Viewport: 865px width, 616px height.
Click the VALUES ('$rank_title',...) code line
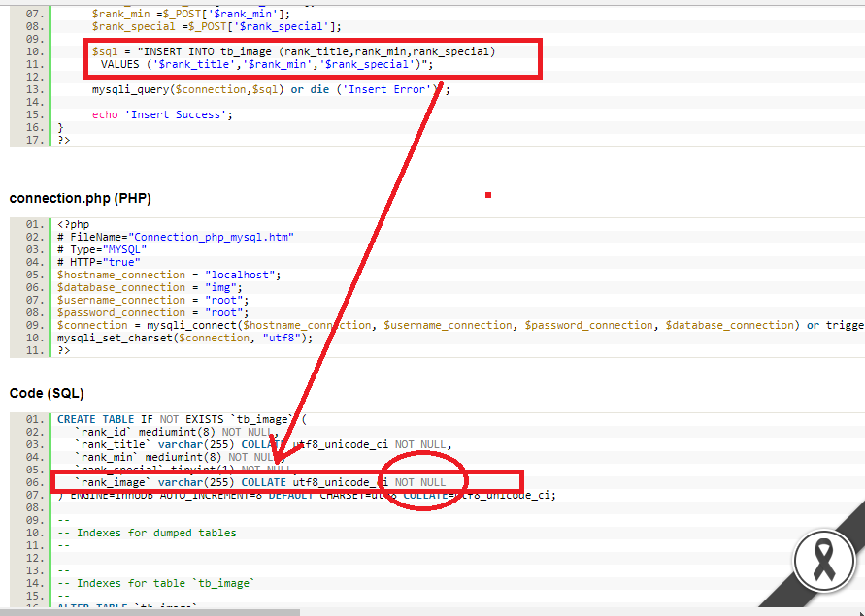click(x=267, y=65)
